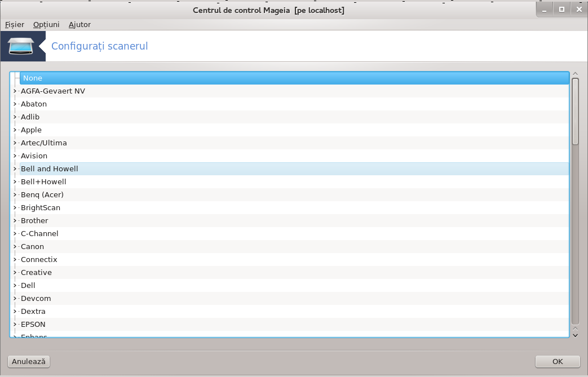Select the Bell+Howell row
Screen dimensions: 588x377
294,182
